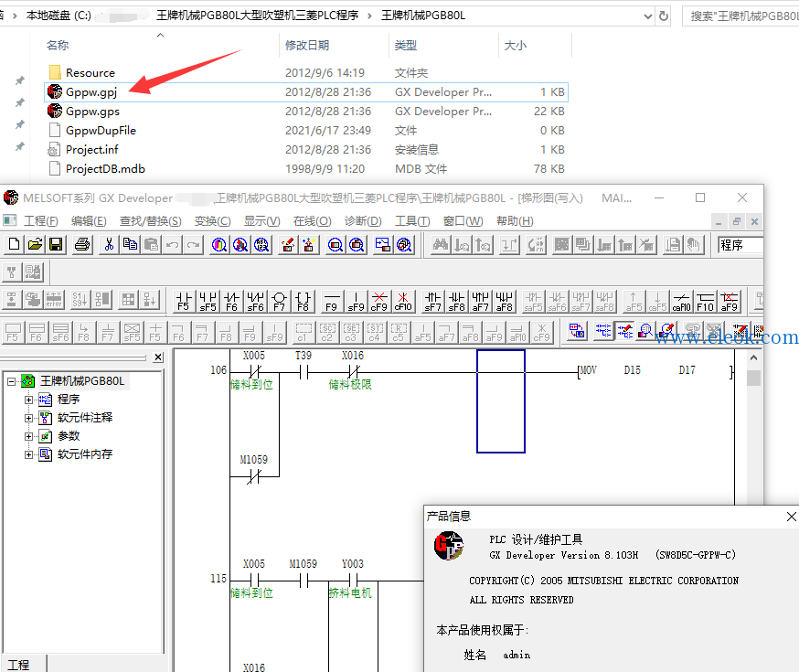This screenshot has width=799, height=672.
Task: Delete drawn line with the aF9 icon
Action: point(730,301)
